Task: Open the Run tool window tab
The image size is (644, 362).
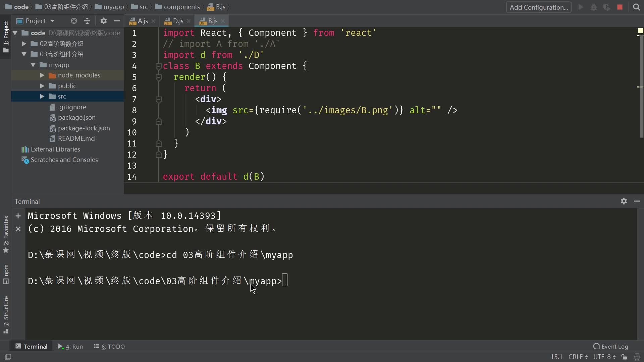Action: point(70,347)
